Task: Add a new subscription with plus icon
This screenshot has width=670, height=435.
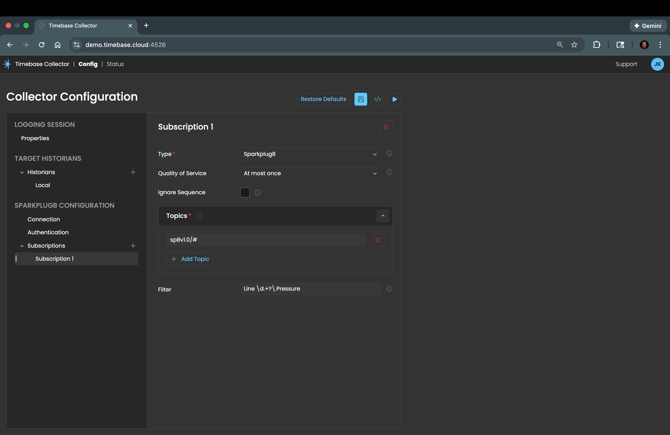Action: 133,245
